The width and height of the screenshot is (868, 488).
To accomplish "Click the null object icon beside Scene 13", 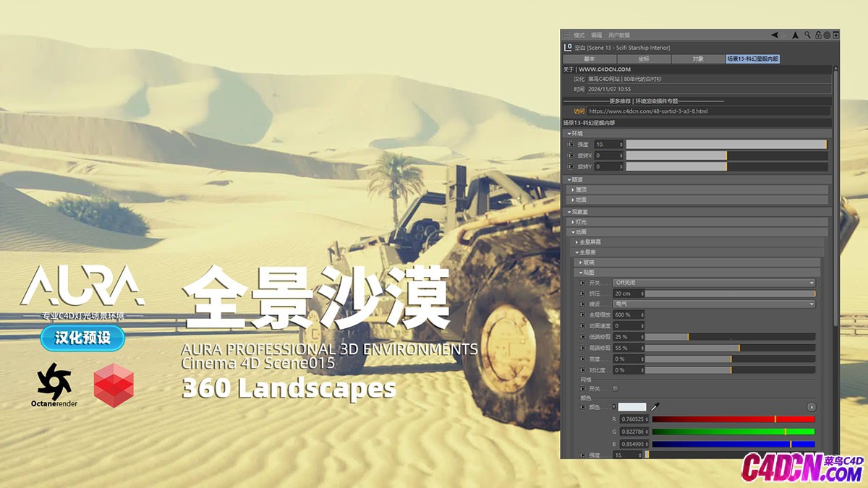I will pyautogui.click(x=568, y=47).
